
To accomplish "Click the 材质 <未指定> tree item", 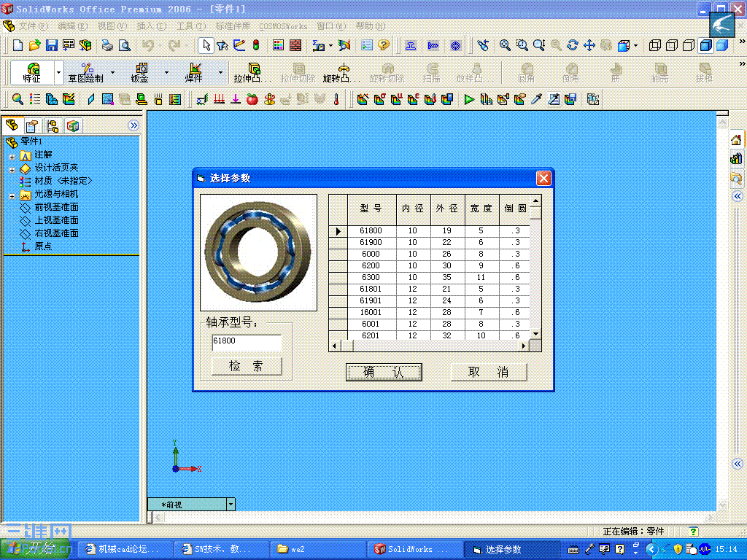I will point(55,181).
